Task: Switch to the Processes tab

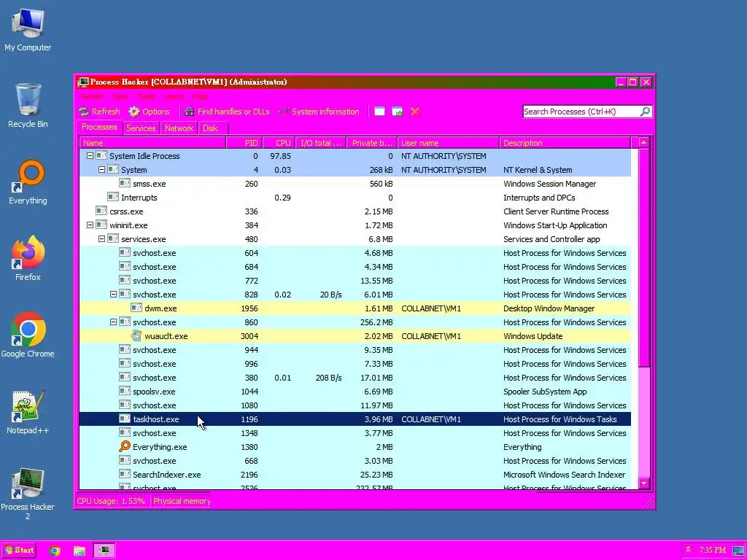Action: [99, 127]
